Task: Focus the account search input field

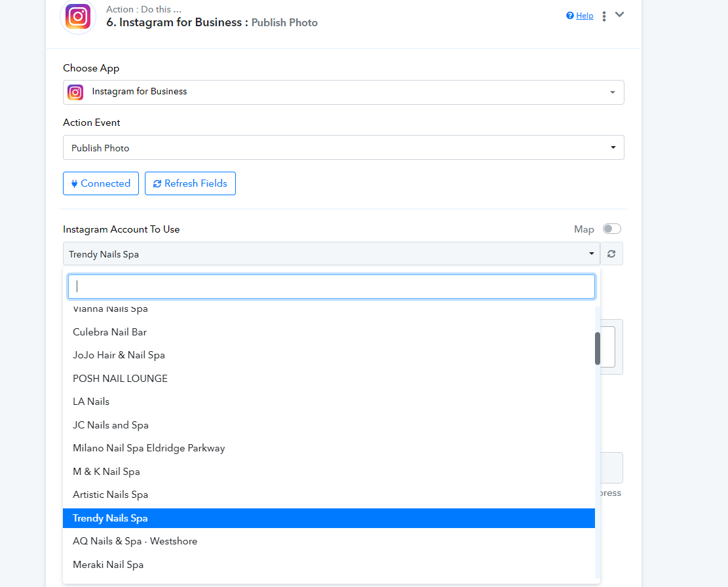Action: [x=332, y=287]
